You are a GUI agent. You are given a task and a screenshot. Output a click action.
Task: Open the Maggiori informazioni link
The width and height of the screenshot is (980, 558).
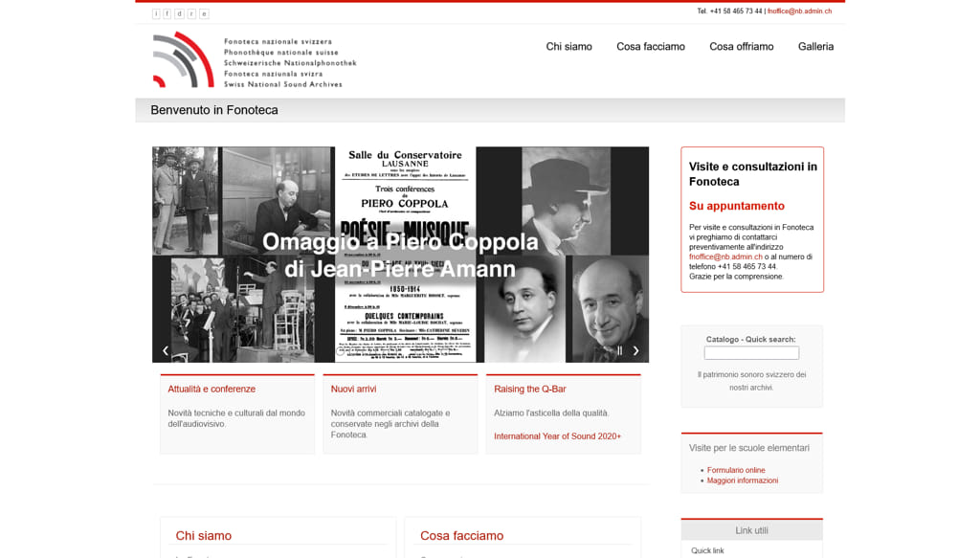[x=743, y=480]
